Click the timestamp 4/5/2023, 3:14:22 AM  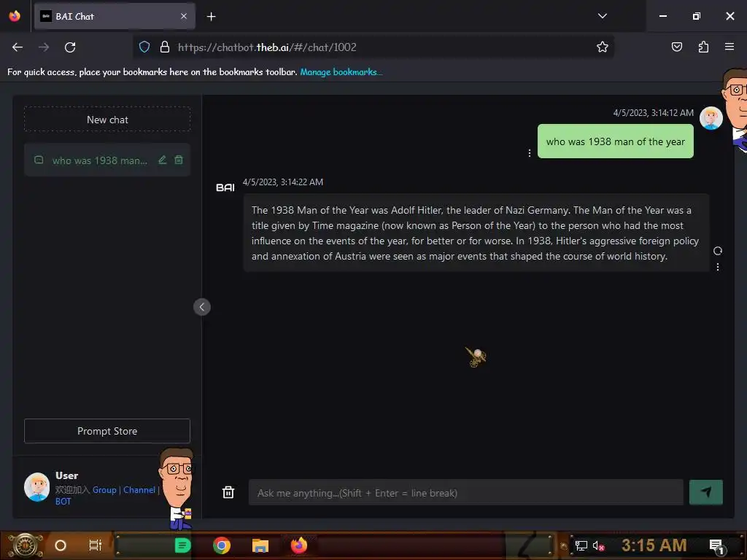(283, 182)
